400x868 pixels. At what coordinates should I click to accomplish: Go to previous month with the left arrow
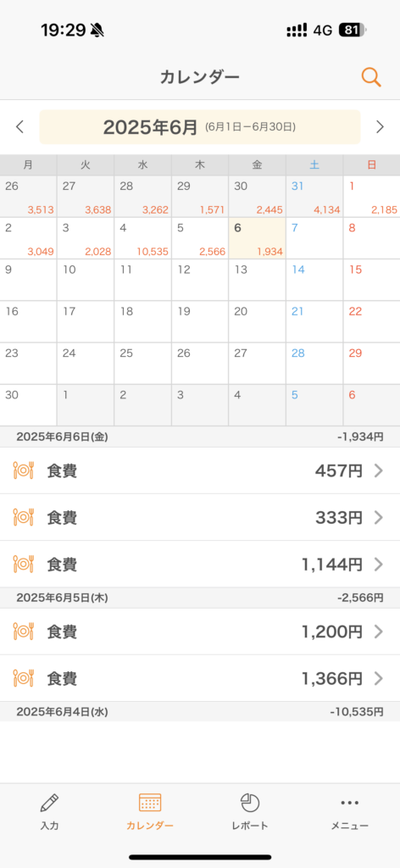tap(20, 127)
